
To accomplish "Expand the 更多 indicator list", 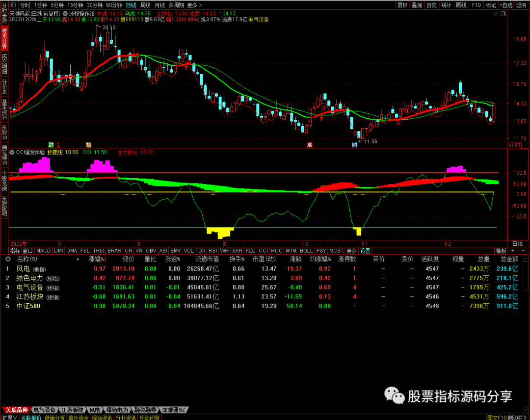I will coord(351,251).
